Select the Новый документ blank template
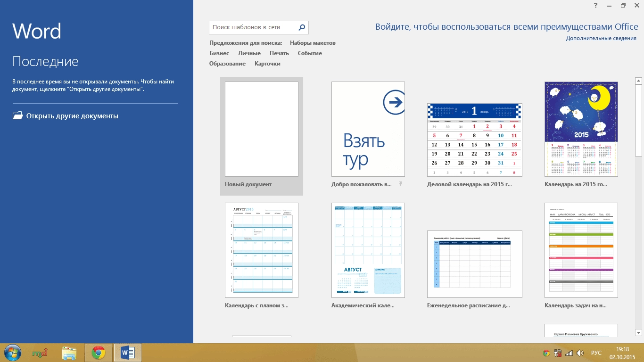 click(x=262, y=129)
